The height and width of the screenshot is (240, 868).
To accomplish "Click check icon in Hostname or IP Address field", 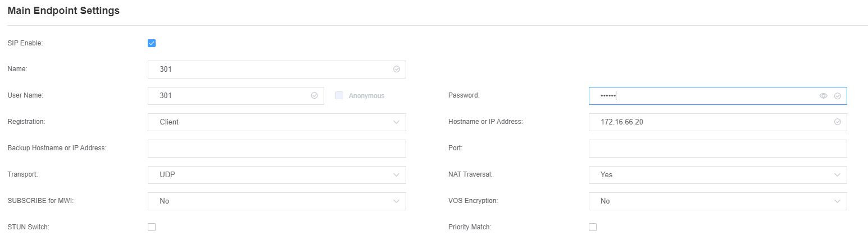I will pos(837,122).
